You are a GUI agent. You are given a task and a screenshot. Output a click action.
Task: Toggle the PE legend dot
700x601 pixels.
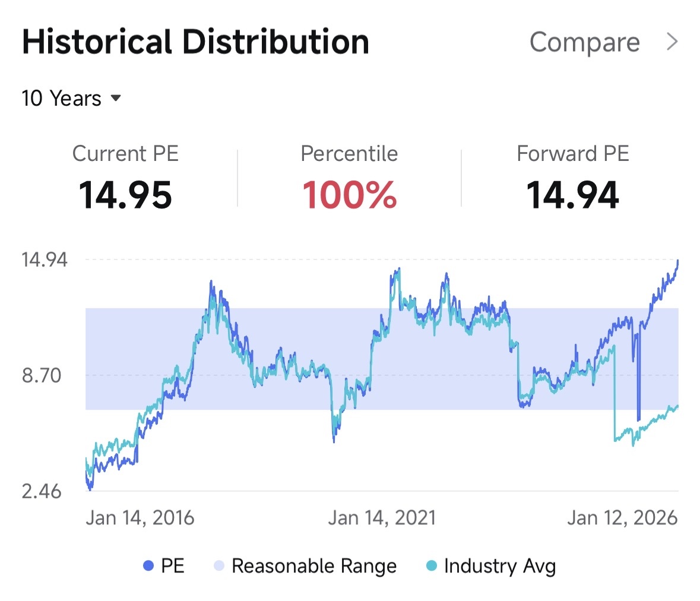click(148, 566)
